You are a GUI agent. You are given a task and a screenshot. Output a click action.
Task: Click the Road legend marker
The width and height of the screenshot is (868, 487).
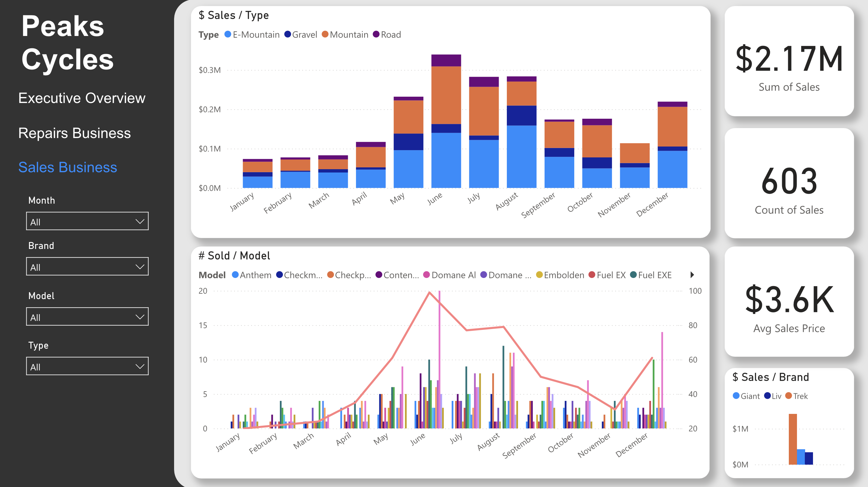pos(376,34)
